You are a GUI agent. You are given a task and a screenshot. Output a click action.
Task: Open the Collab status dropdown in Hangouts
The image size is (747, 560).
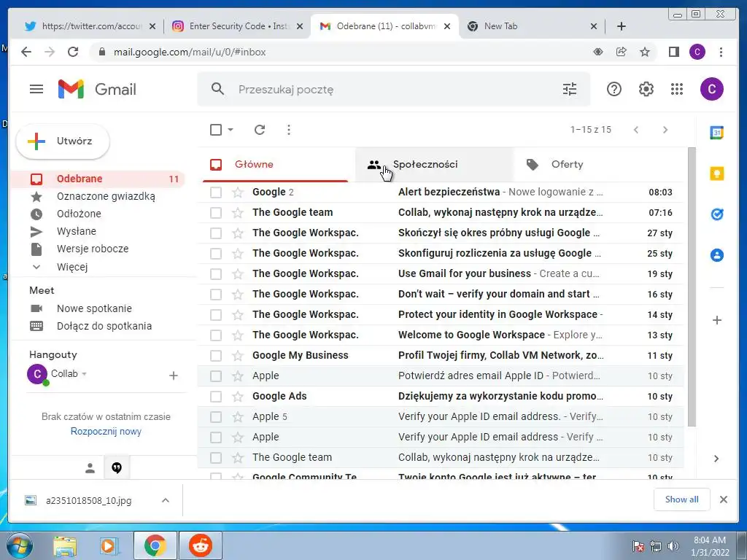[84, 374]
